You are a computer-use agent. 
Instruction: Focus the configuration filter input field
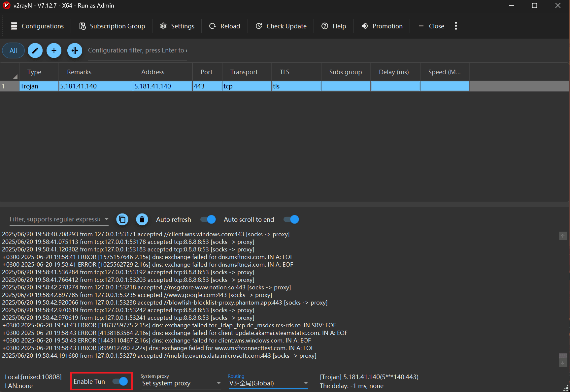137,50
